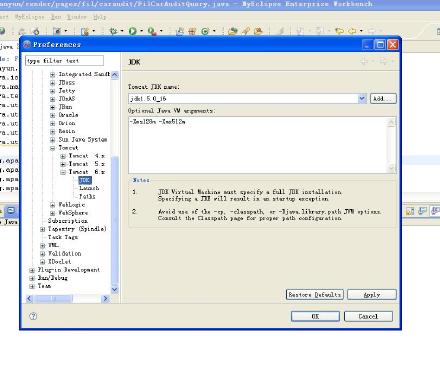This screenshot has width=440, height=368.
Task: Select the Resin tree item
Action: click(x=67, y=131)
